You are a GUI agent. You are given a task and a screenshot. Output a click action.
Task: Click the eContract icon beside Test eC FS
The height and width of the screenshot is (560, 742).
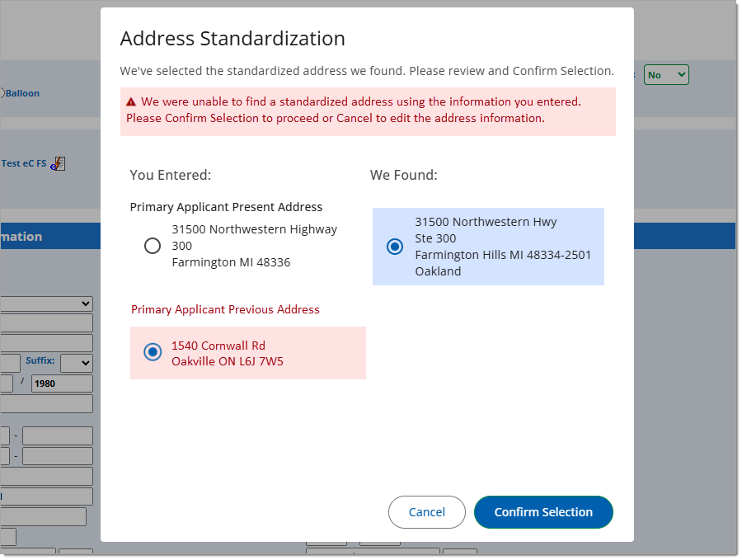[57, 163]
